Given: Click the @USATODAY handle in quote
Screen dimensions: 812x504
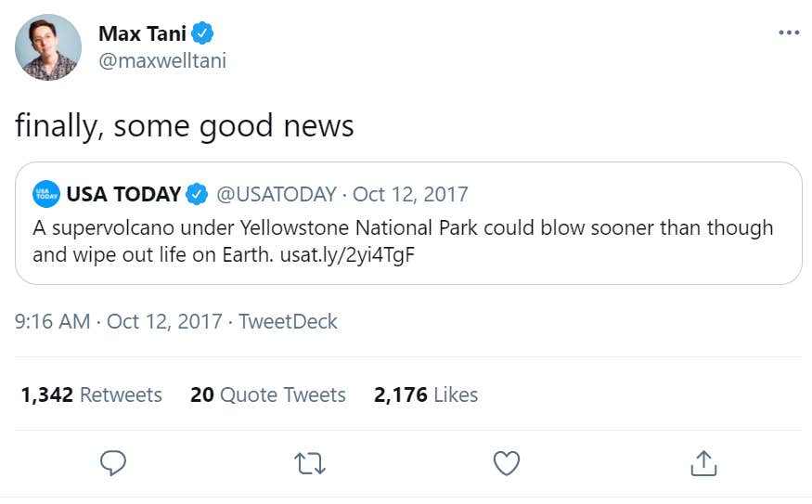Looking at the screenshot, I should [x=276, y=194].
